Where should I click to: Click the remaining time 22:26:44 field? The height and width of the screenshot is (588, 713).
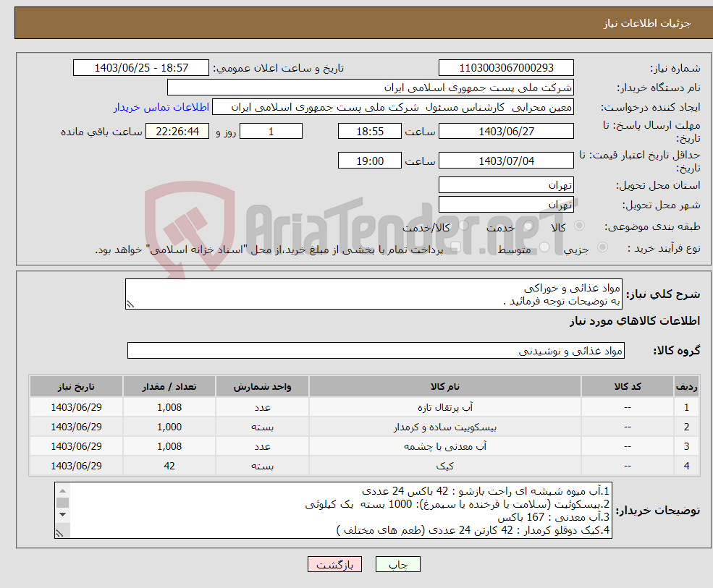coord(177,132)
